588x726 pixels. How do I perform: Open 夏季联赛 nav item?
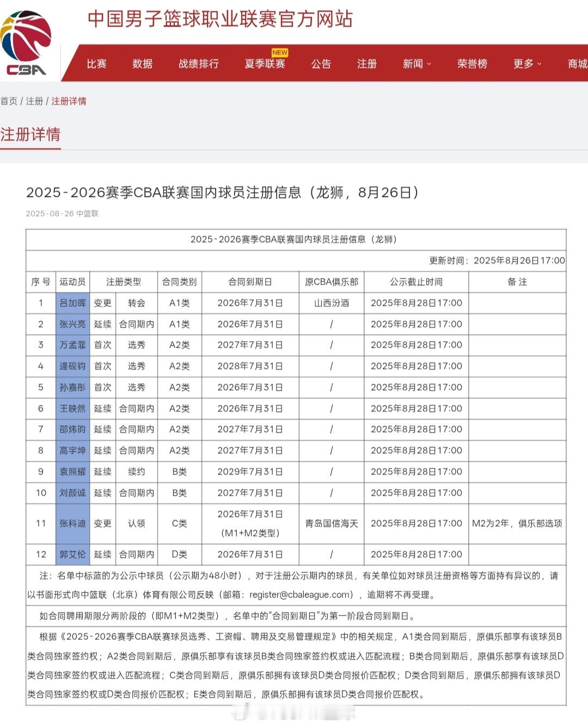[x=265, y=64]
